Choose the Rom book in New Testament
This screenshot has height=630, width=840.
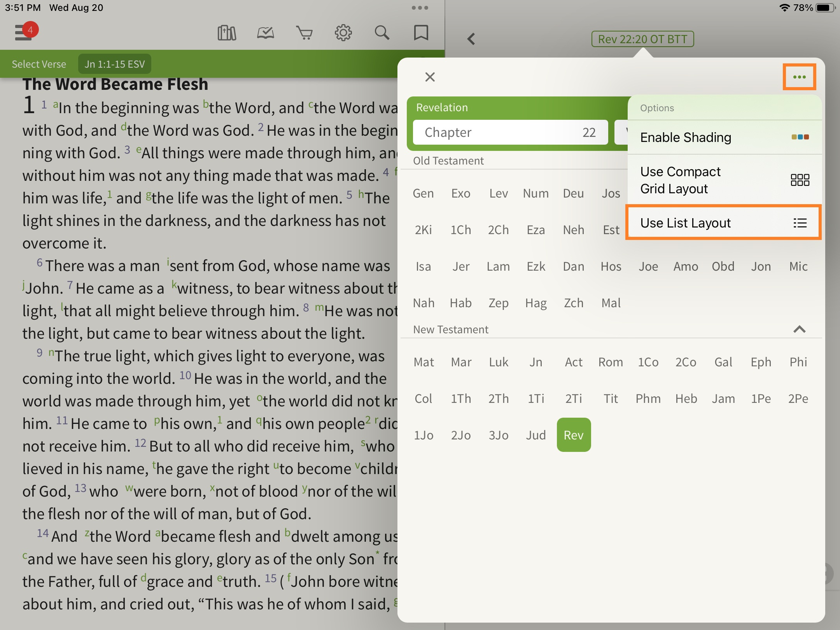611,362
